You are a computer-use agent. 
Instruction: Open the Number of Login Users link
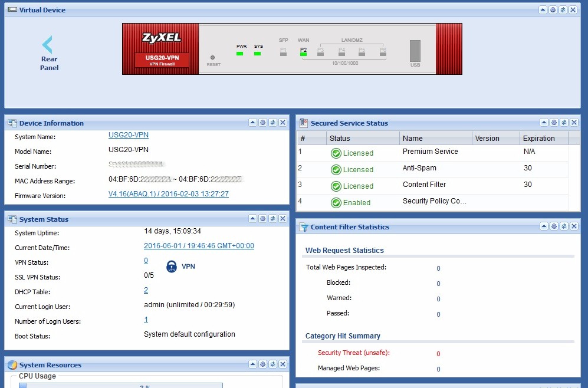(x=146, y=320)
